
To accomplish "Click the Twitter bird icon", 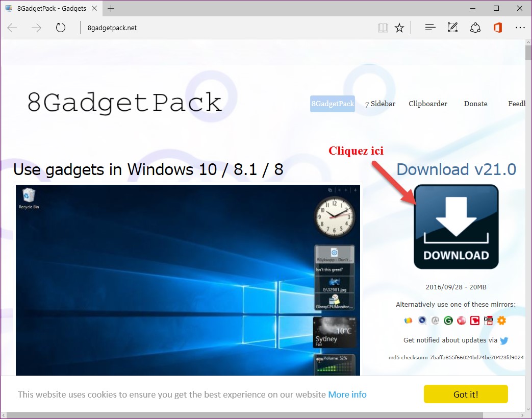I will pyautogui.click(x=504, y=340).
